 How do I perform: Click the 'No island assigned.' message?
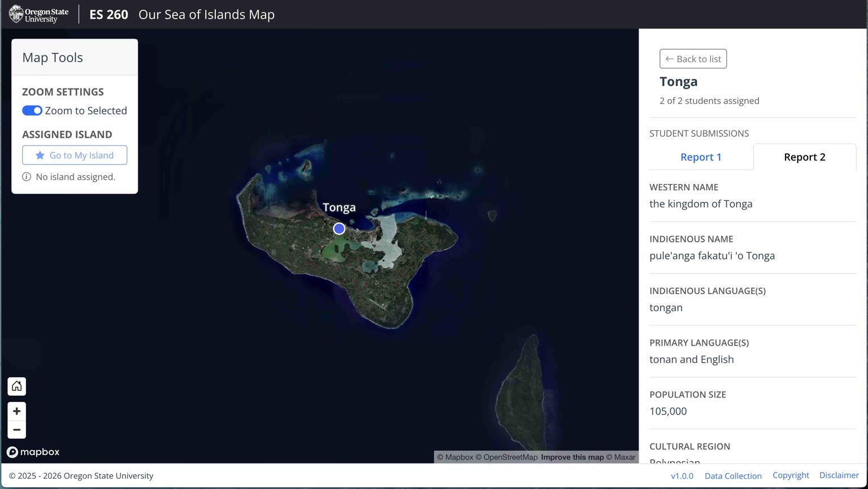[x=75, y=177]
